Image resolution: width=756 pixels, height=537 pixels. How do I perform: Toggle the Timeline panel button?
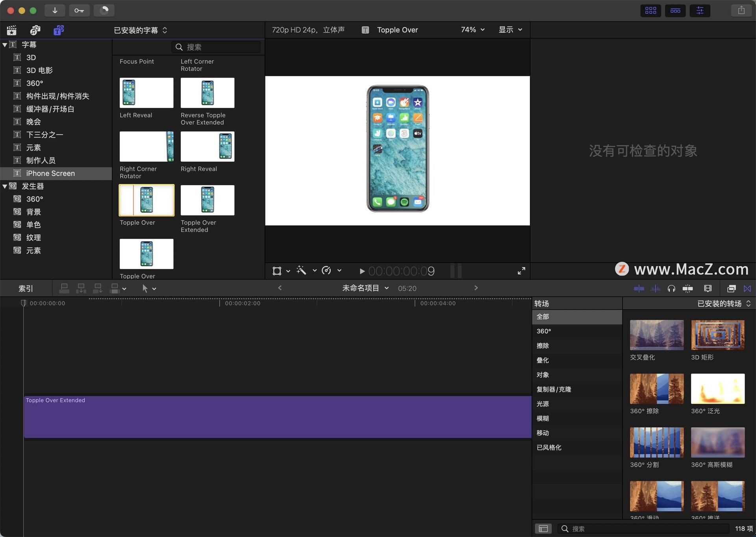tap(675, 10)
